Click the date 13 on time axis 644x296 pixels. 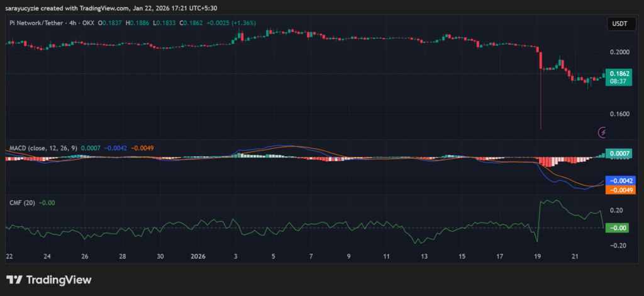point(425,257)
